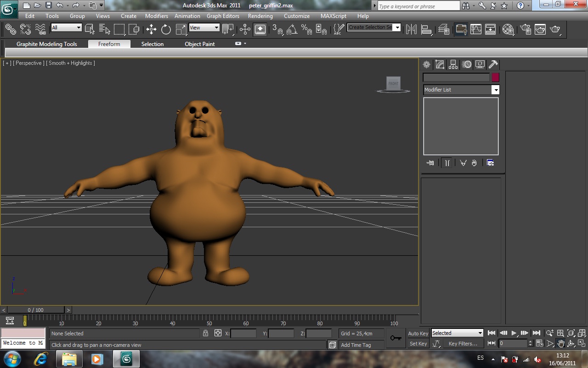The width and height of the screenshot is (588, 368).
Task: Click Zoom Extents in viewport navigation
Action: click(571, 333)
